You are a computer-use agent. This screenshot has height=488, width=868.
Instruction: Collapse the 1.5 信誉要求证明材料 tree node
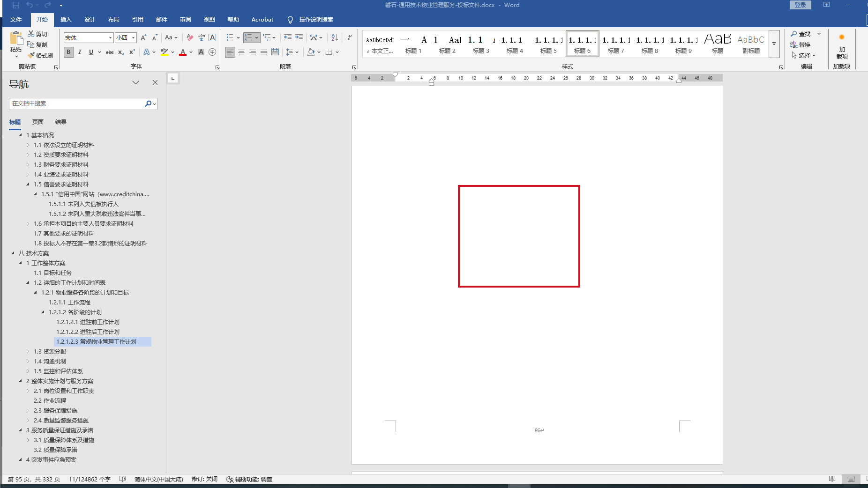tap(28, 184)
